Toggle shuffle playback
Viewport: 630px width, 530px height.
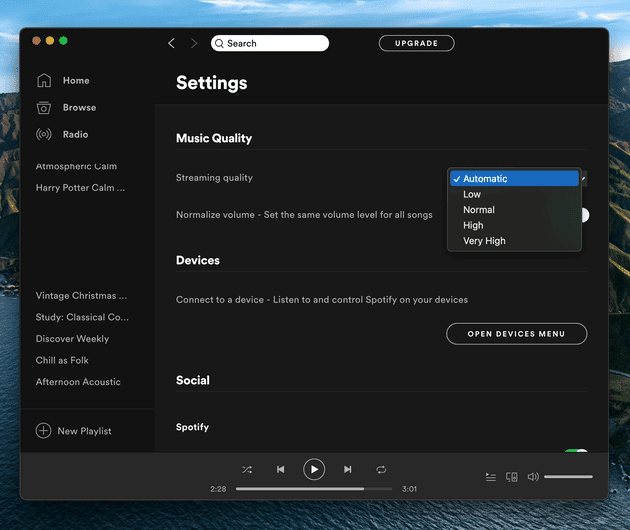(247, 469)
